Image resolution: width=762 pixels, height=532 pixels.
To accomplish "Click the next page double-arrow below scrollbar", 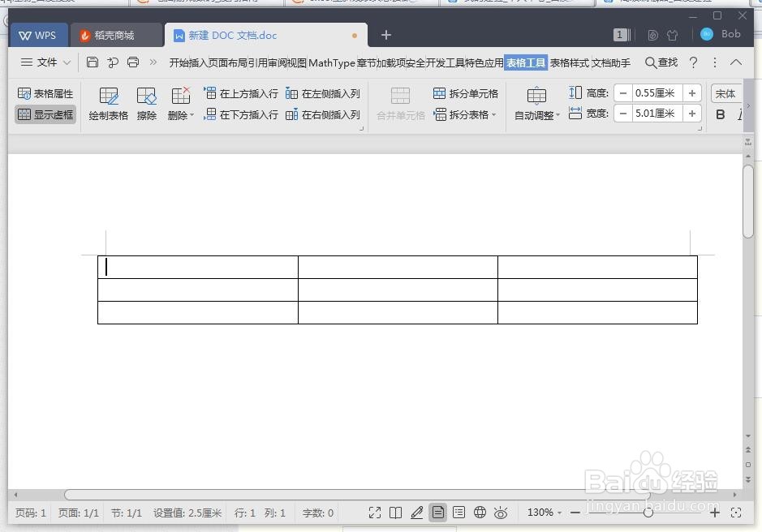I will coord(748,480).
